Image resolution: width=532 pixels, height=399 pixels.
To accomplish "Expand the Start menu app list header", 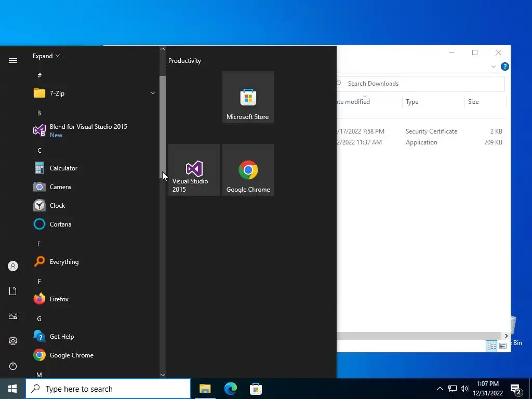I will click(x=46, y=56).
